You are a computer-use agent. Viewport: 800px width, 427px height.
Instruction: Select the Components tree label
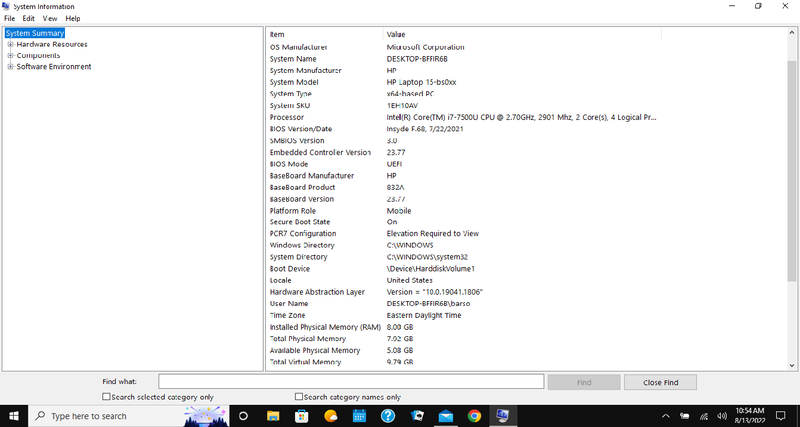point(38,56)
